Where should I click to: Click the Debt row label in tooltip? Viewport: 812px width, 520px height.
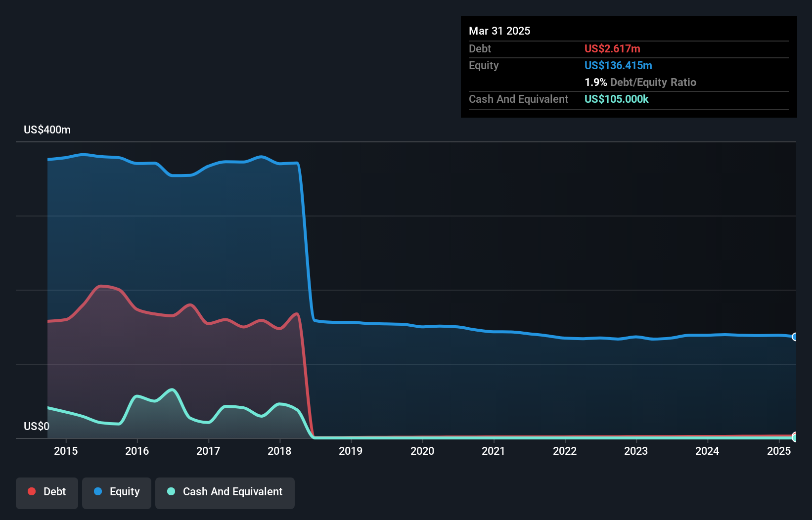pyautogui.click(x=480, y=48)
